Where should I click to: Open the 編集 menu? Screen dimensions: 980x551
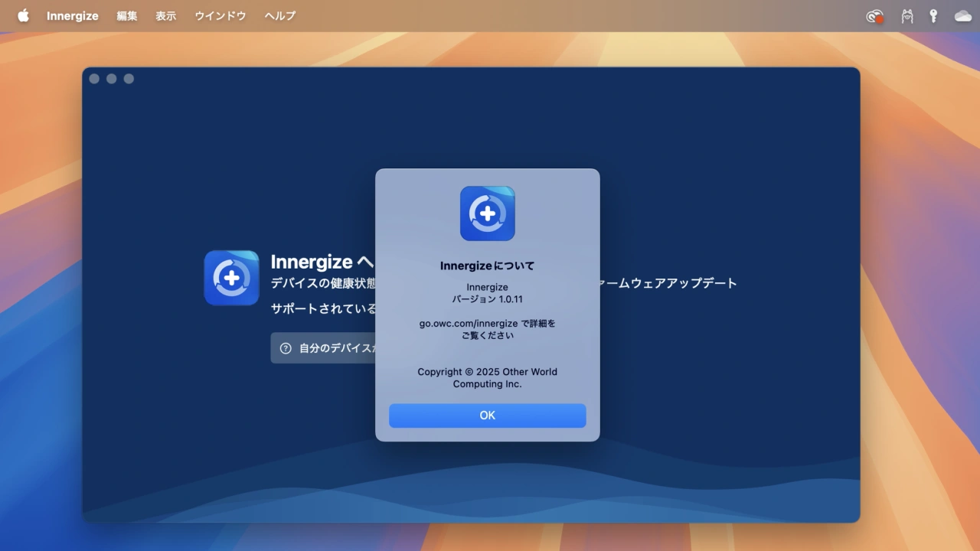[x=127, y=16]
